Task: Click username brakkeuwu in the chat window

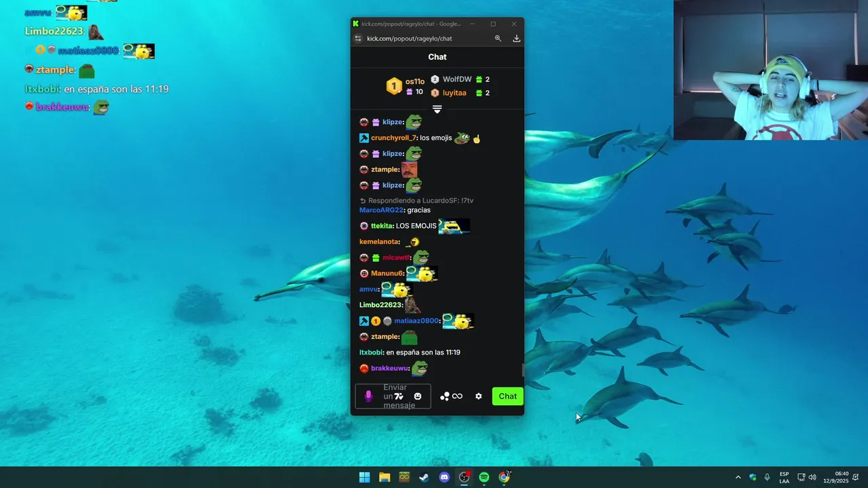Action: tap(390, 369)
